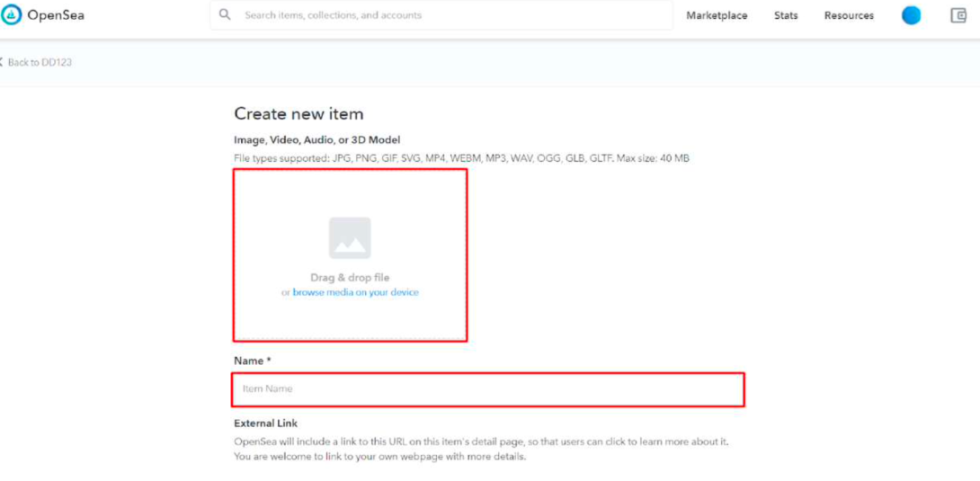980x481 pixels.
Task: Click the search magnifier icon
Action: 225,14
